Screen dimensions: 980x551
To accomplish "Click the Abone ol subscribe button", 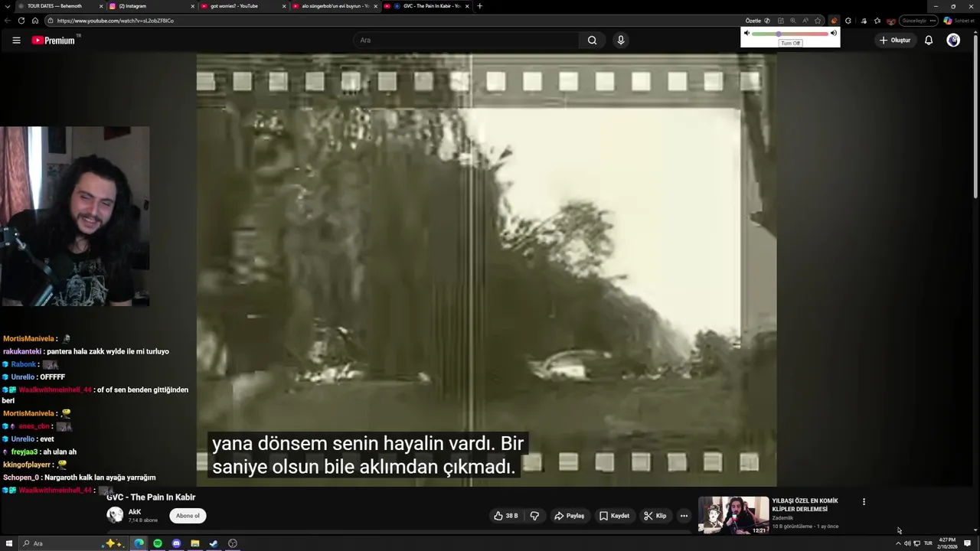I will pyautogui.click(x=188, y=516).
